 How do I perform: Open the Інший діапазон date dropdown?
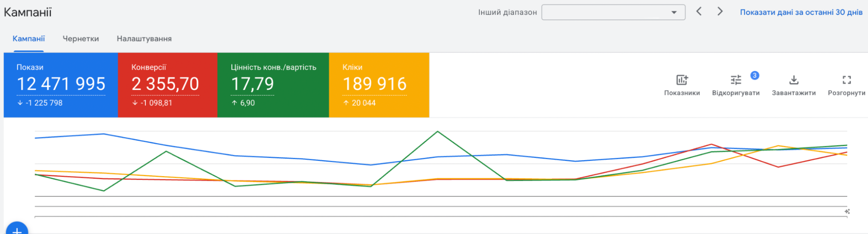coord(613,12)
